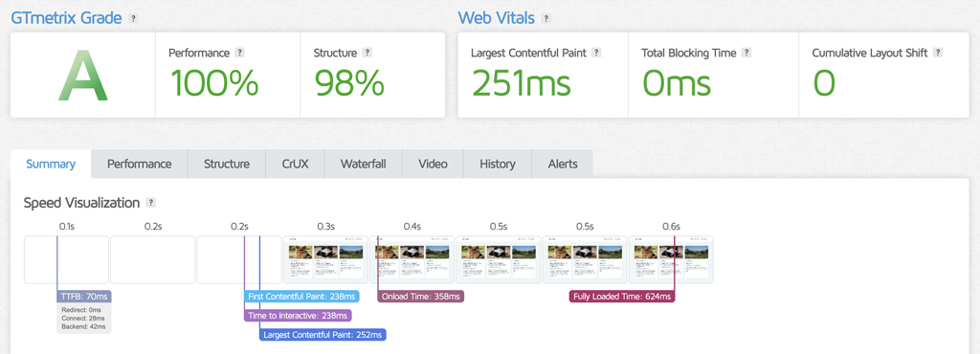Screen dimensions: 980x354
Task: Click the GTmetrix Grade heading
Action: (66, 18)
